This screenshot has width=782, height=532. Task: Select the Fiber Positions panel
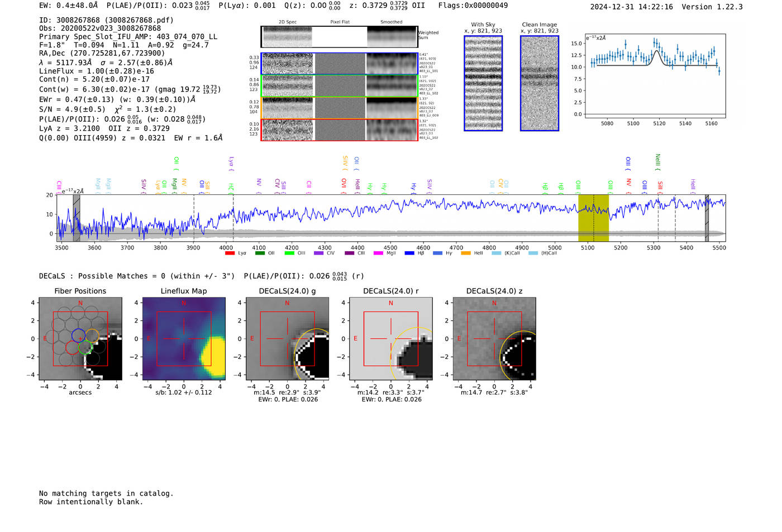pos(80,338)
